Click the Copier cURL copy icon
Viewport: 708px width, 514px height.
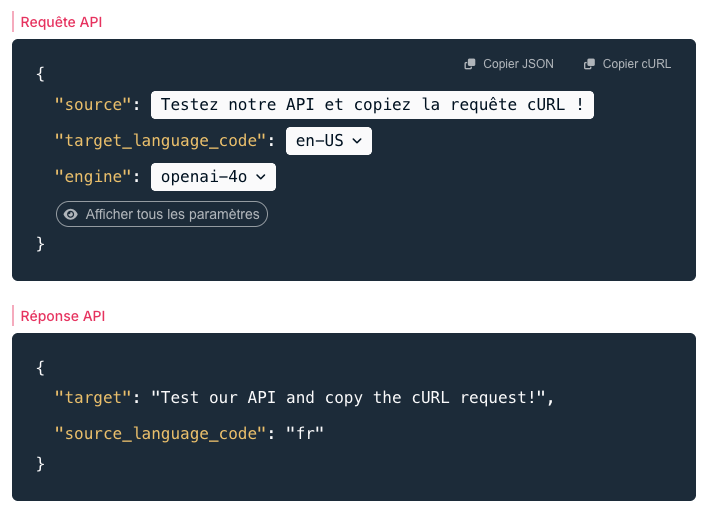click(589, 64)
